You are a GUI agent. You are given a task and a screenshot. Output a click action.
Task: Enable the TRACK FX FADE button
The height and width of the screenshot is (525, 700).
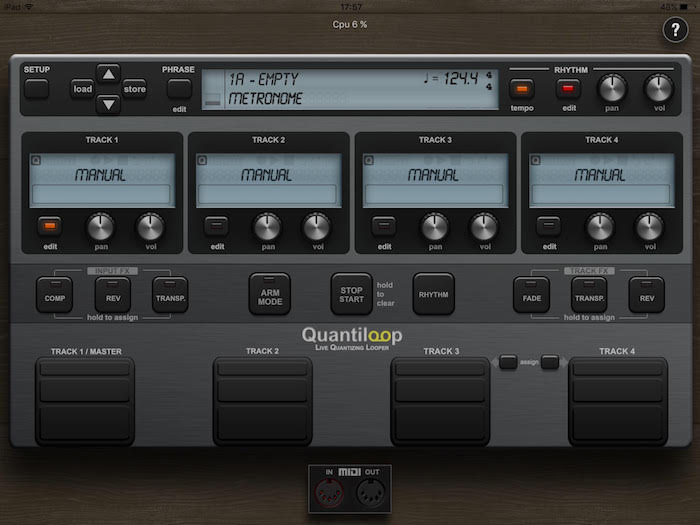531,295
